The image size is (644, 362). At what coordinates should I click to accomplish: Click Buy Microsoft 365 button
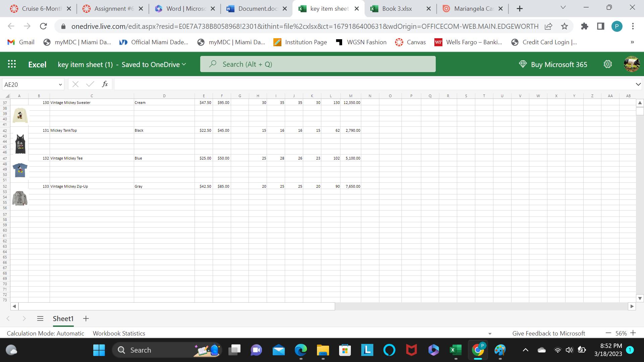(553, 64)
